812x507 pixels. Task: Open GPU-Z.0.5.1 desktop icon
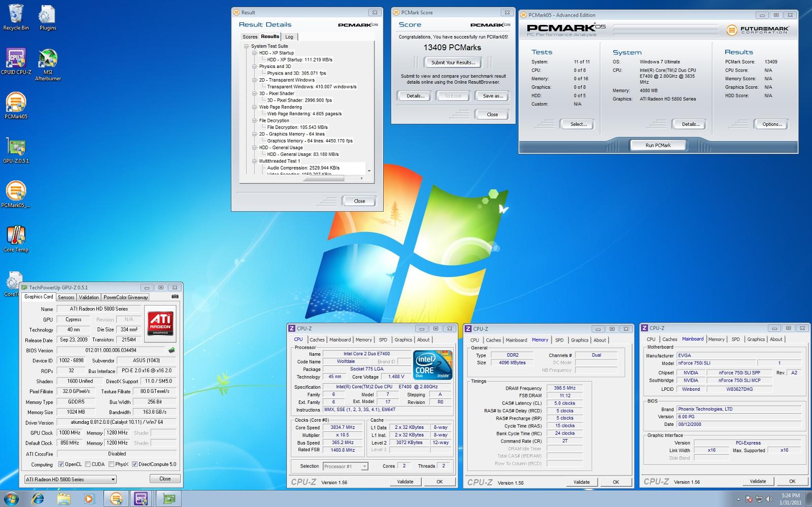coord(16,150)
